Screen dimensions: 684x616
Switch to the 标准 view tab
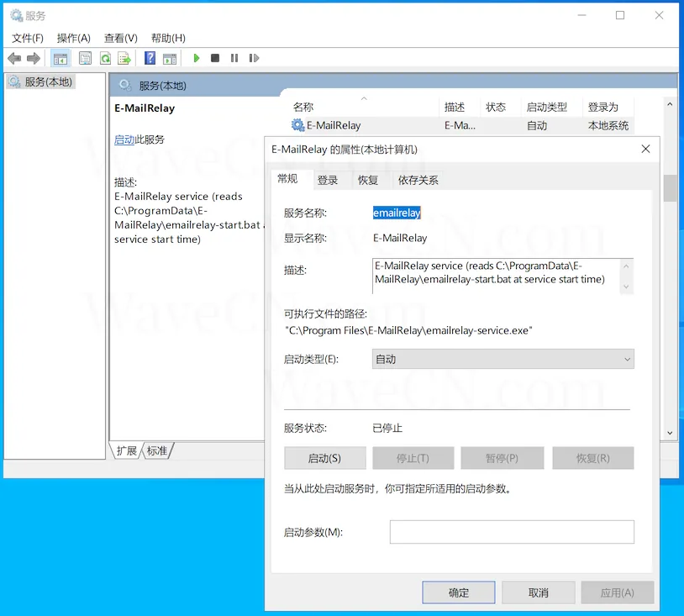[x=157, y=450]
